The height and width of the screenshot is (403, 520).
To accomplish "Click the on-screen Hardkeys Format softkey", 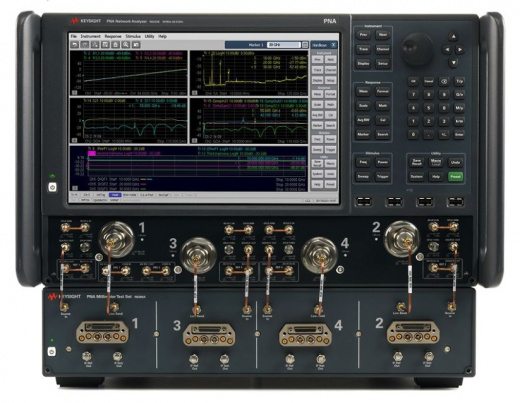I will (330, 94).
